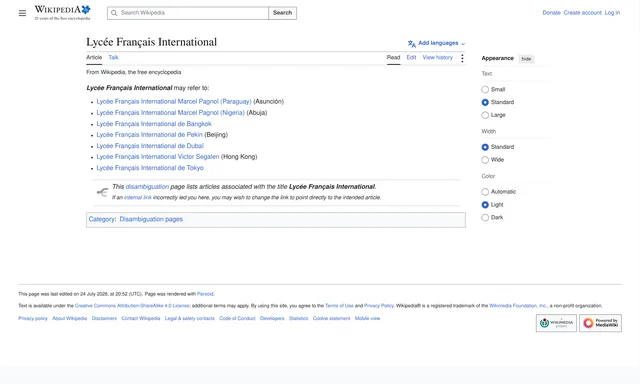The height and width of the screenshot is (384, 640).
Task: Switch to the Talk tab
Action: (113, 58)
